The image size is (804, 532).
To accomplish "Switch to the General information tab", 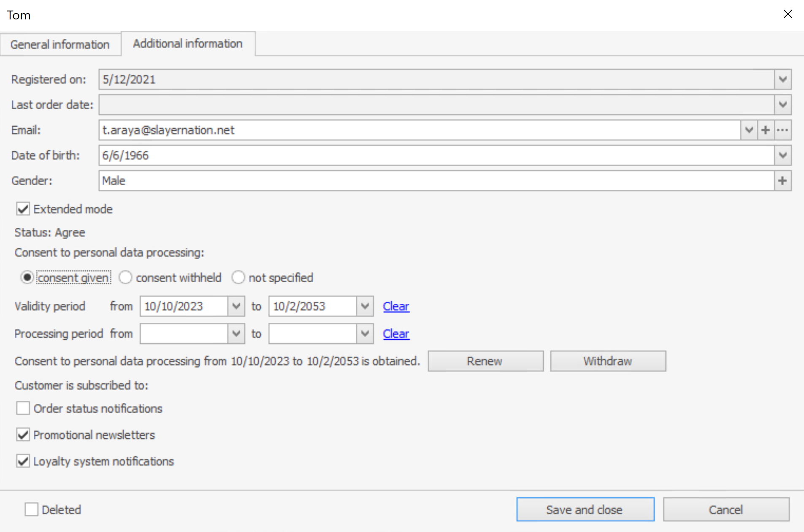I will [x=60, y=44].
